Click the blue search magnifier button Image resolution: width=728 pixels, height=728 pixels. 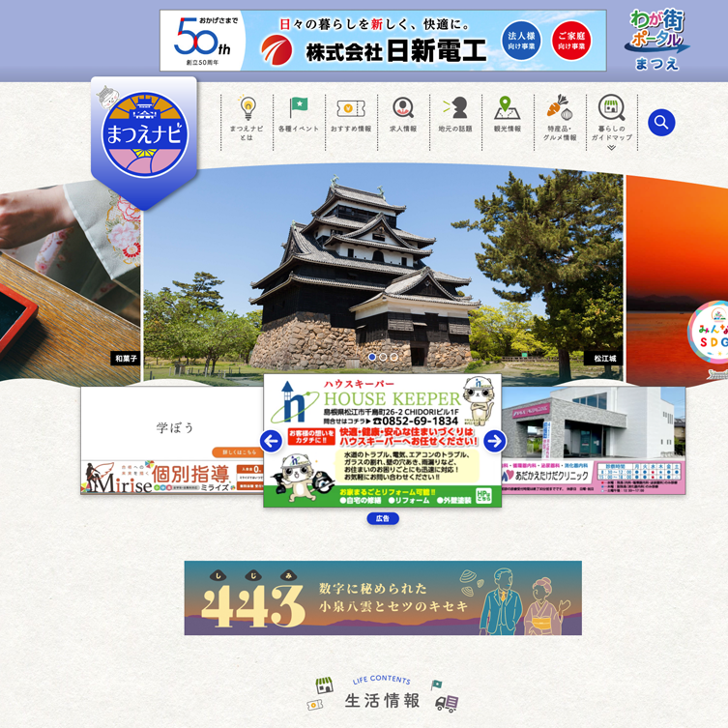pyautogui.click(x=661, y=123)
